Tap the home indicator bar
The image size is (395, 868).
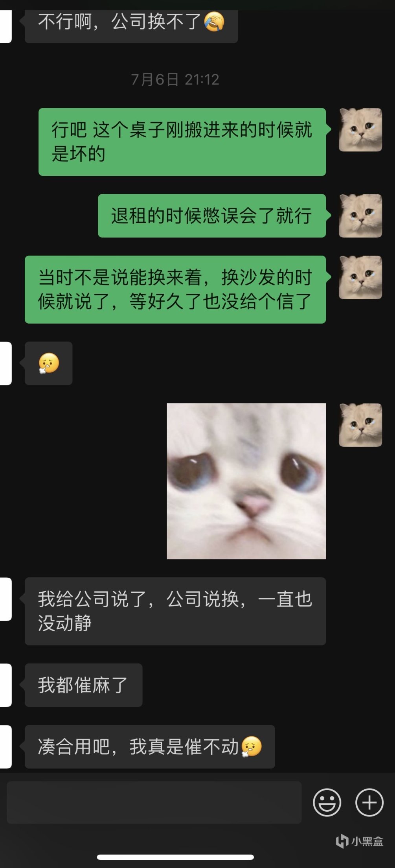click(175, 857)
